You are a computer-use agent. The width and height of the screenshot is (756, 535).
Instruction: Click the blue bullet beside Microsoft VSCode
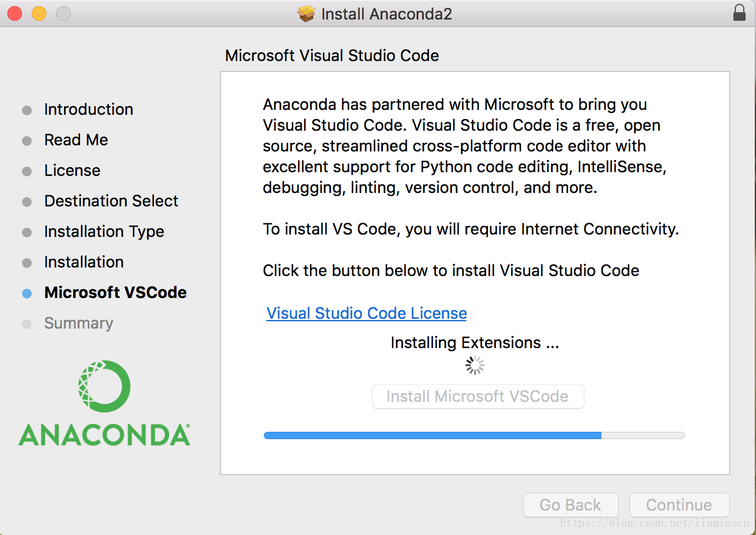tap(27, 293)
